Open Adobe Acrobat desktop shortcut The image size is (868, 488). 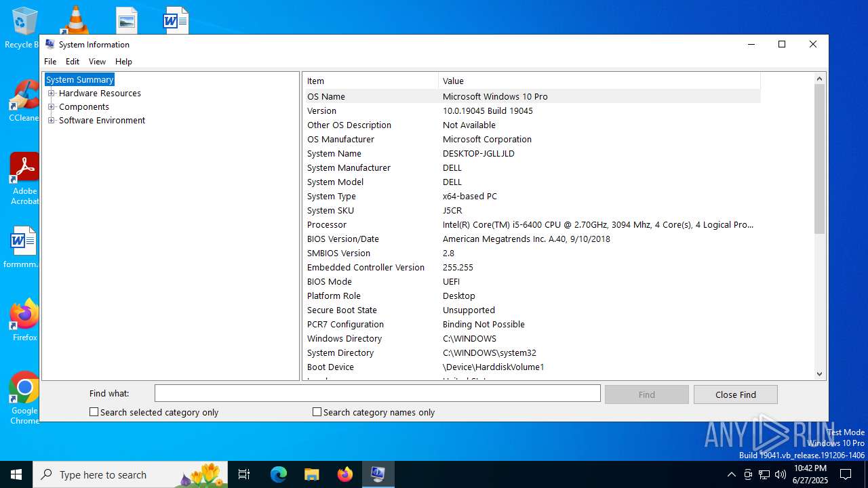(24, 179)
